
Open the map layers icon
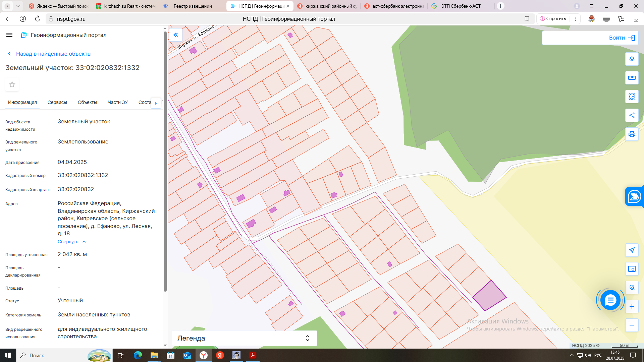(x=632, y=59)
